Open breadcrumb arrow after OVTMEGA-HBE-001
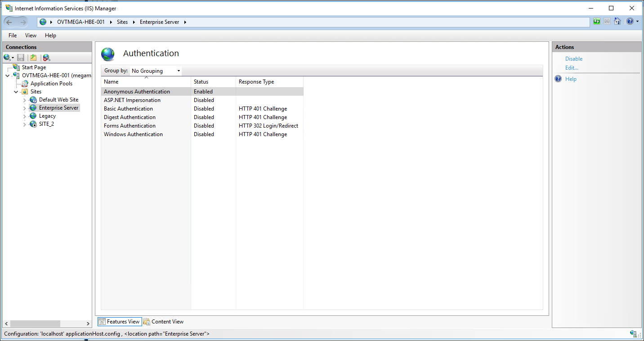644x341 pixels. click(111, 22)
